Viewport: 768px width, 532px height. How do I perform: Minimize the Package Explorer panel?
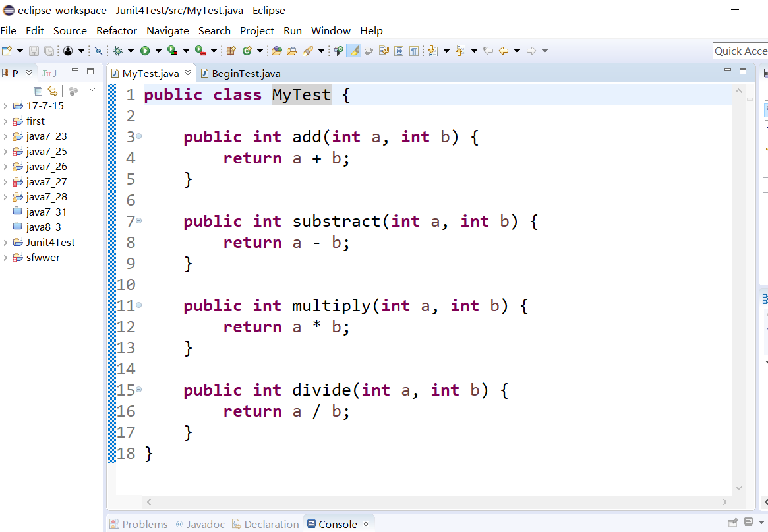(75, 70)
